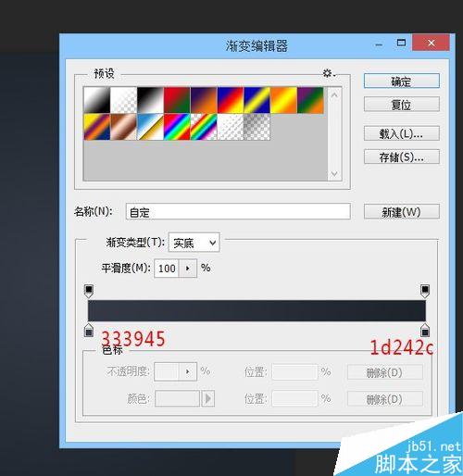The image size is (463, 476).
Task: Click the color stop 删除(D) button
Action: click(385, 399)
